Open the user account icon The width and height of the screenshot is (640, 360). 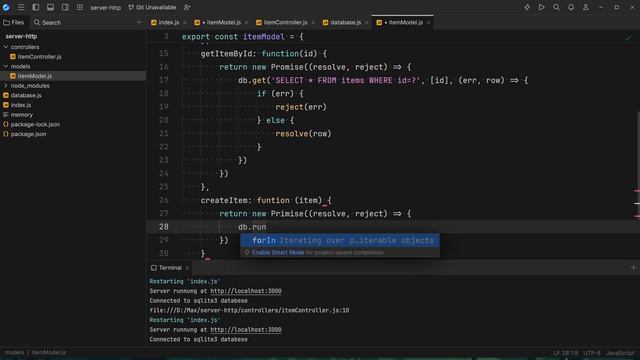(585, 7)
